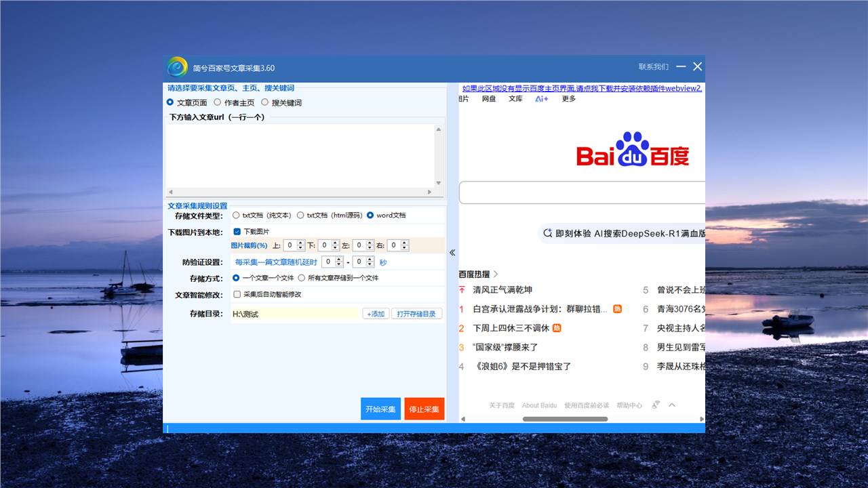Open the Ai+ icon in Baidu nav
Viewport: 868px width, 488px height.
[541, 99]
